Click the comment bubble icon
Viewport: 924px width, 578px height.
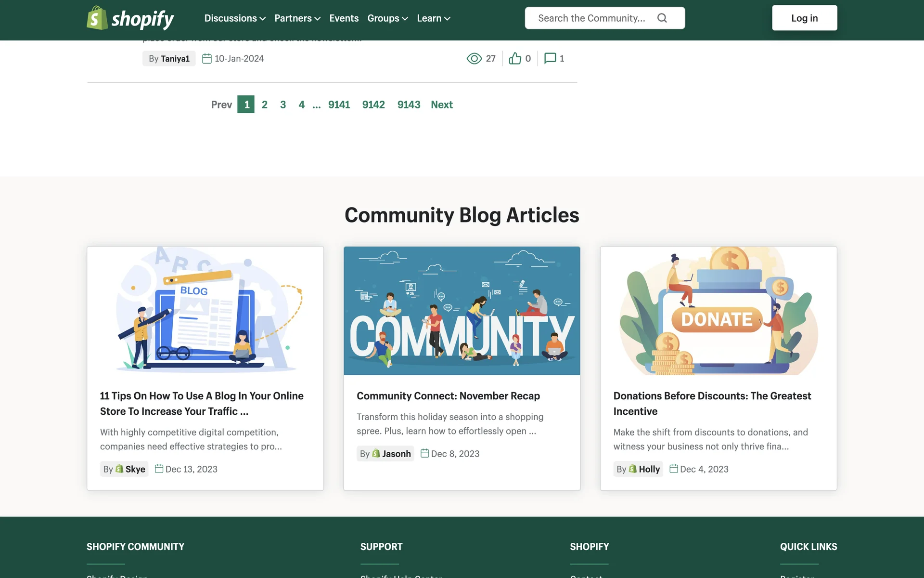click(550, 58)
